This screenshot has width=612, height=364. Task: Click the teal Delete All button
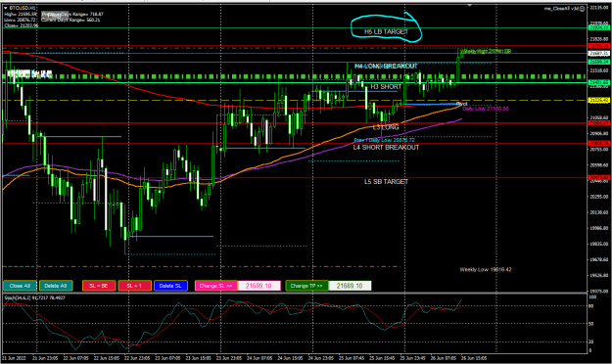click(56, 286)
